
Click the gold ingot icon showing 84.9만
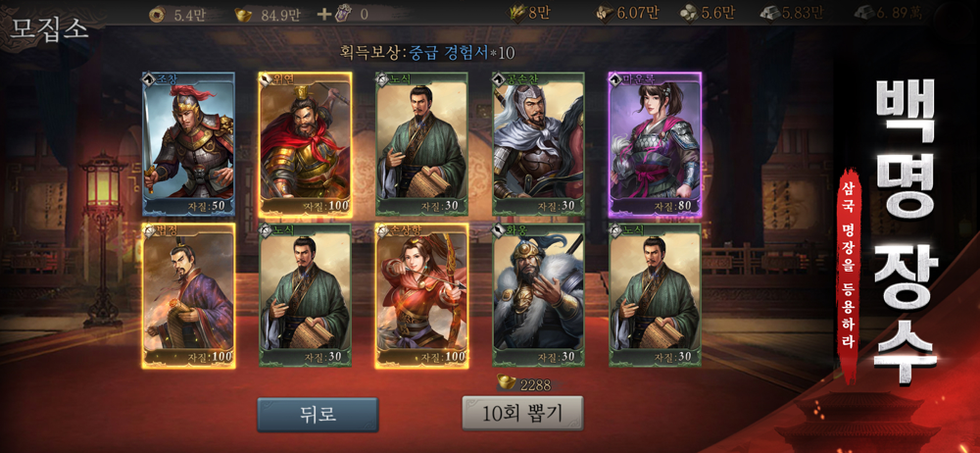coord(244,15)
